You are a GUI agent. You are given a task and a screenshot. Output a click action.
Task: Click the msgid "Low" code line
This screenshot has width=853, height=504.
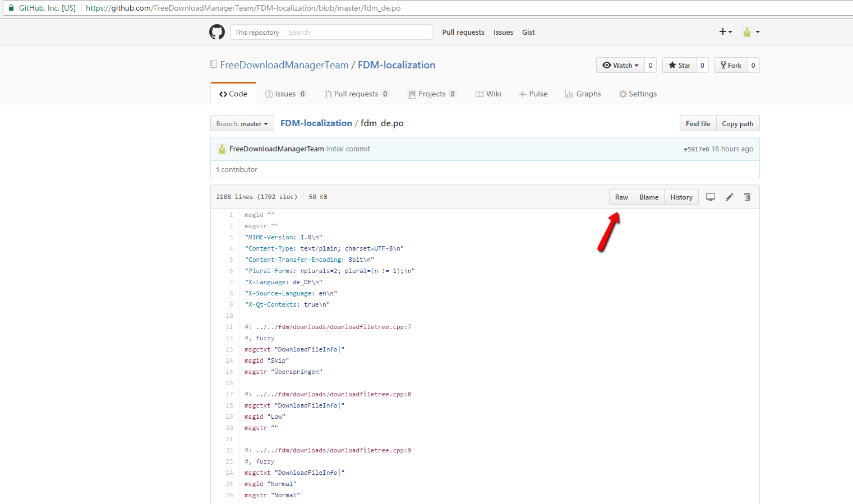pos(265,417)
